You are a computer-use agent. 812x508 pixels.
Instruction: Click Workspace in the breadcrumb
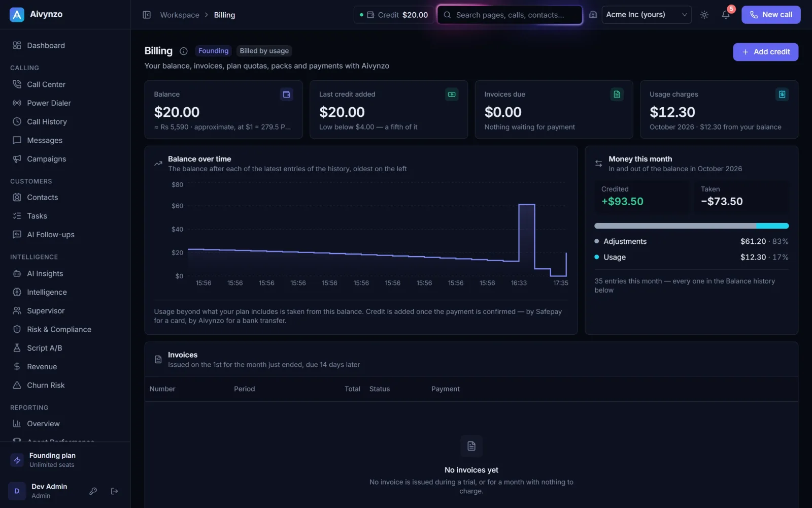tap(180, 15)
